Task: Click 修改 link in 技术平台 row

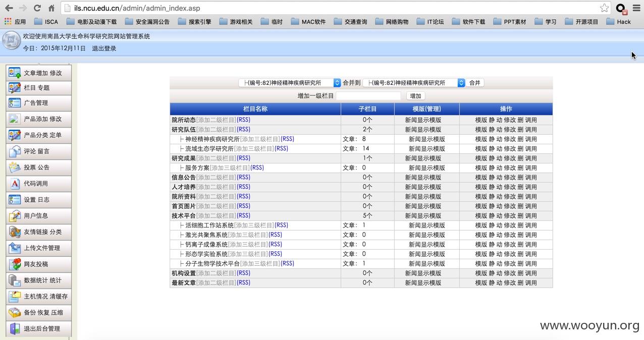Action: (x=510, y=216)
